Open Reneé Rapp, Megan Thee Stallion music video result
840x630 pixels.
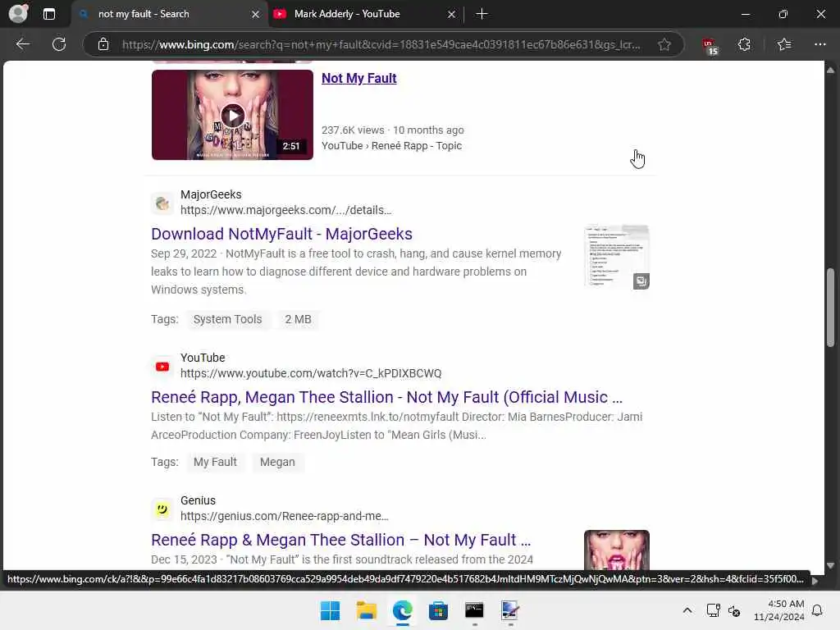387,397
